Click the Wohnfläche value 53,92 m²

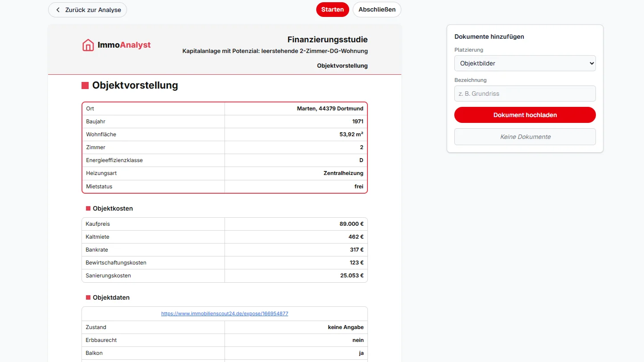point(351,134)
